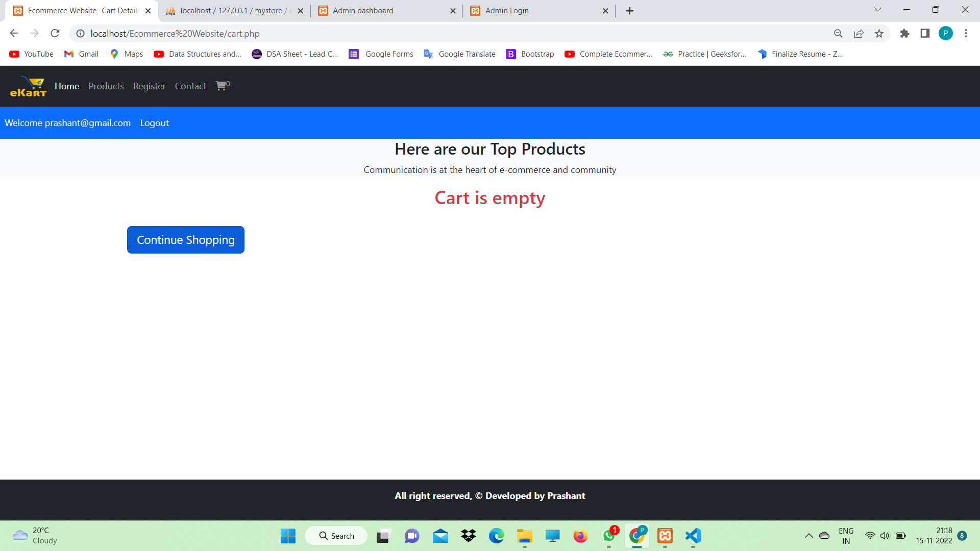Open the browser Extensions puzzle icon
The image size is (980, 551).
point(904,33)
